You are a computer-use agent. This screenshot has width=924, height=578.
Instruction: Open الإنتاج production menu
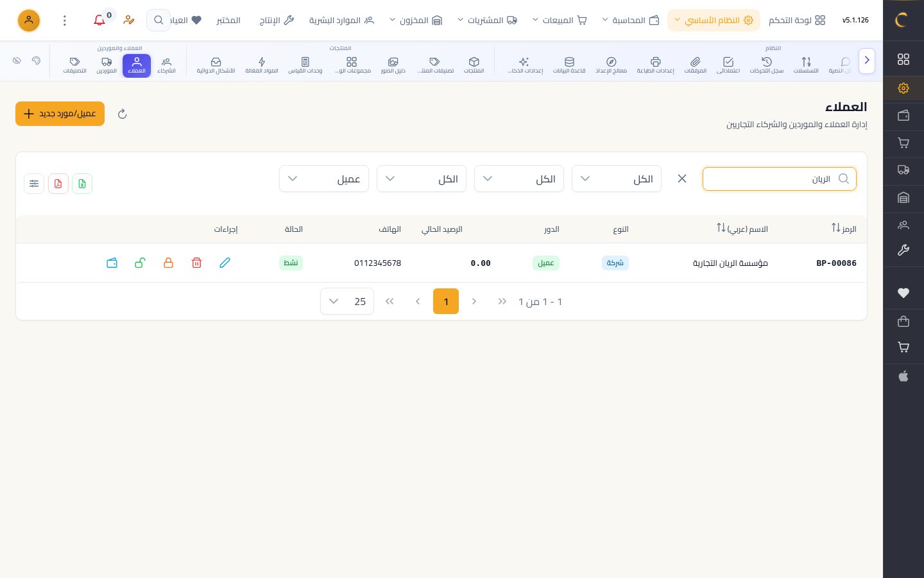[277, 21]
